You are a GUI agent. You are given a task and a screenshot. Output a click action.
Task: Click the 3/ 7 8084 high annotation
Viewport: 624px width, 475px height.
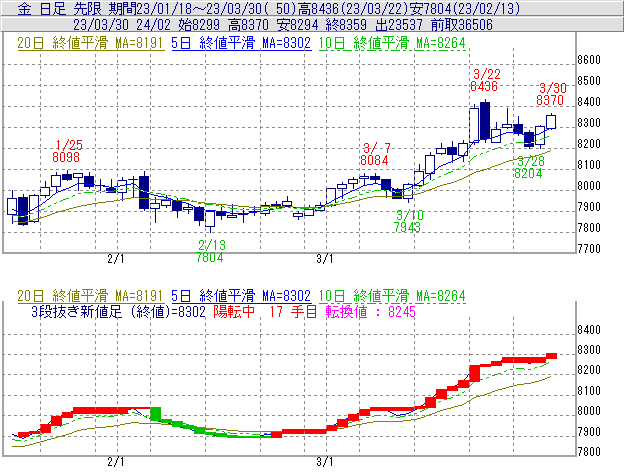click(374, 154)
